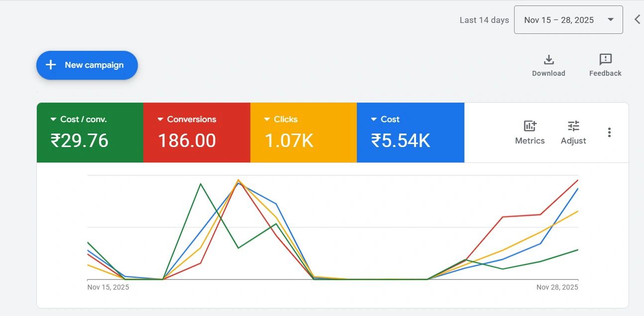Expand the Cost metric dropdown arrow
Image resolution: width=644 pixels, height=316 pixels.
tap(374, 120)
